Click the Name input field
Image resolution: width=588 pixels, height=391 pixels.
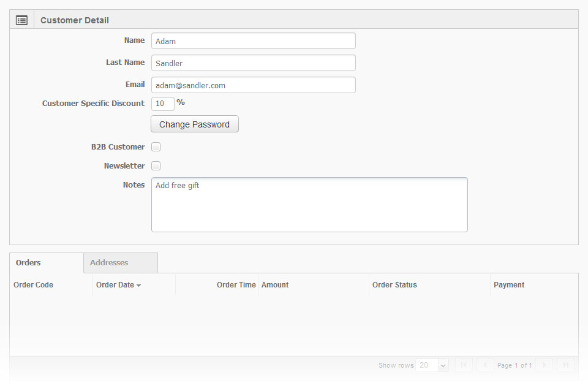point(254,41)
